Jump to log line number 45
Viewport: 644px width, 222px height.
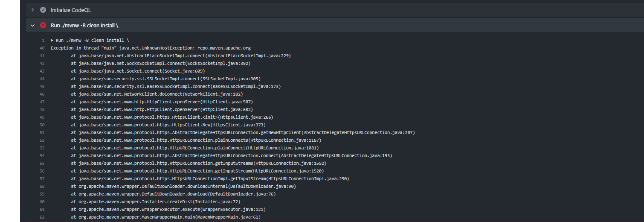pyautogui.click(x=42, y=86)
